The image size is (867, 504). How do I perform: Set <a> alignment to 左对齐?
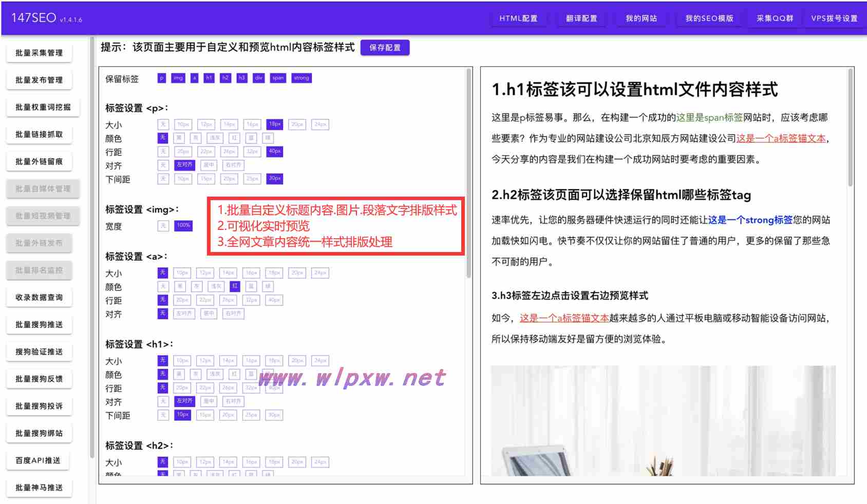coord(184,314)
